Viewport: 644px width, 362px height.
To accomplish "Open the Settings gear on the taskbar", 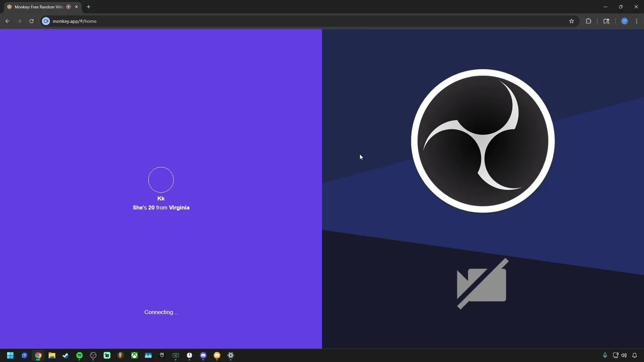I will coord(231,355).
